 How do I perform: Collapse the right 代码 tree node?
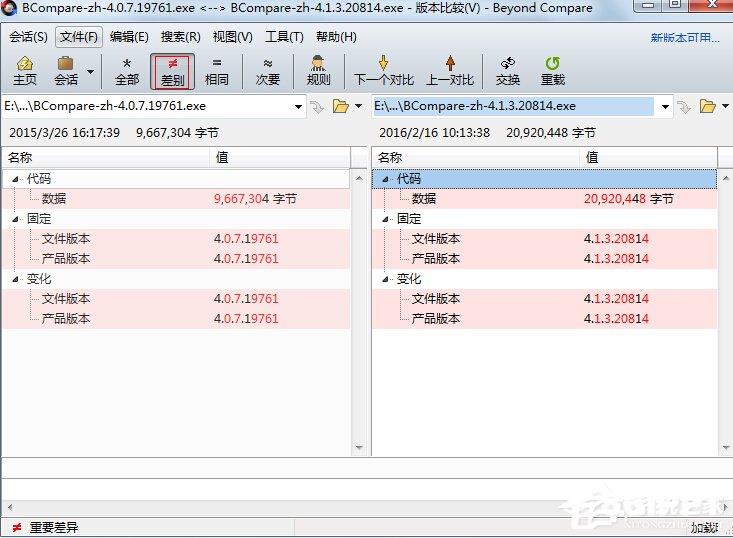coord(385,179)
